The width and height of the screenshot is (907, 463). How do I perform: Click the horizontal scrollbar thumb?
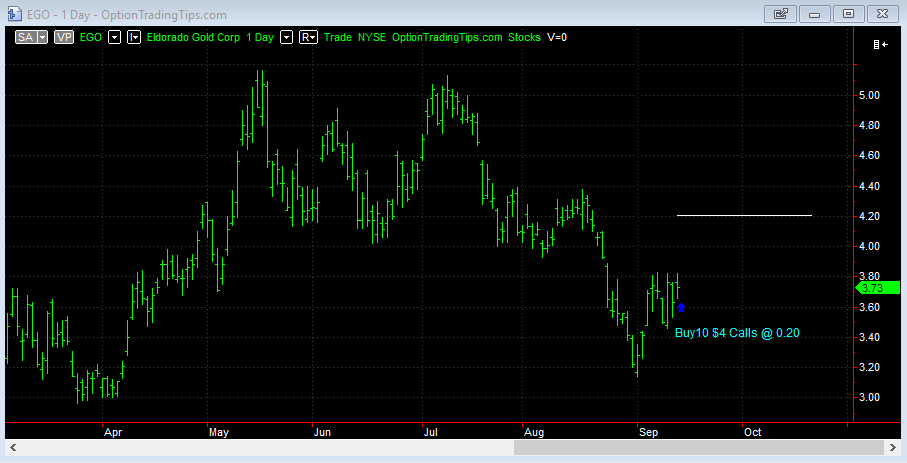tap(699, 447)
